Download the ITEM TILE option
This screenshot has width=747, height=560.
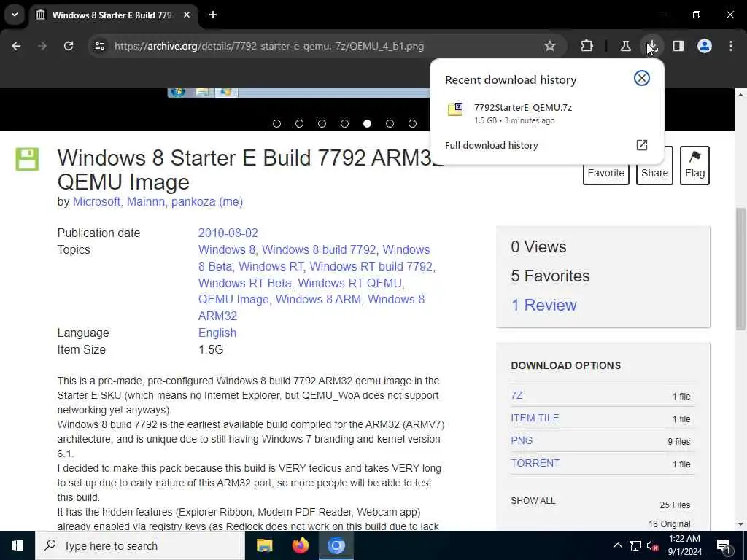click(x=535, y=418)
